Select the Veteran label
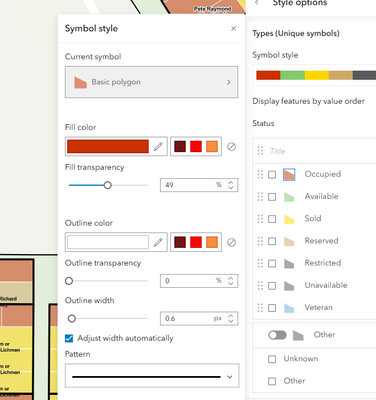Image resolution: width=376 pixels, height=400 pixels. pyautogui.click(x=319, y=307)
